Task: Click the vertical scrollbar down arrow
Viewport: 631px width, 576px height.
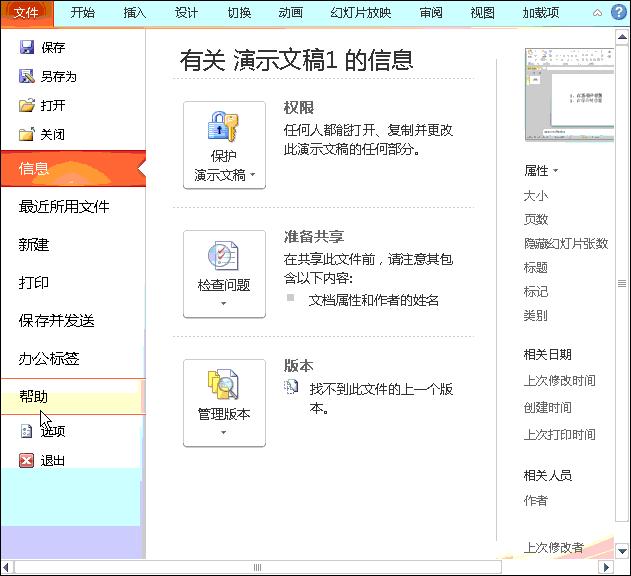Action: [622, 550]
